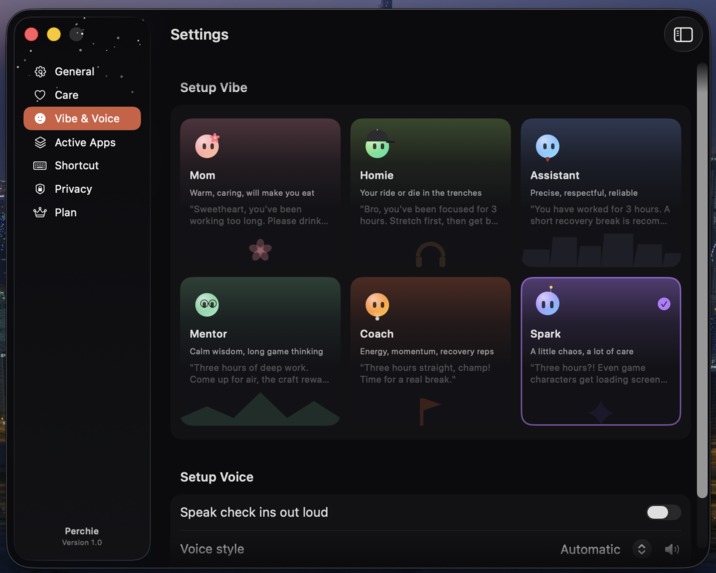Open the General settings tab
The width and height of the screenshot is (716, 573).
(x=82, y=72)
